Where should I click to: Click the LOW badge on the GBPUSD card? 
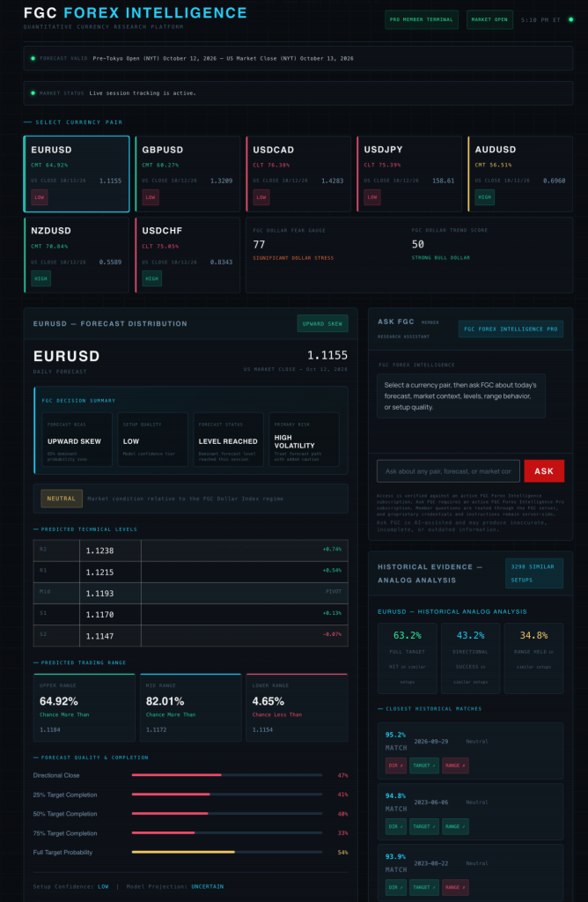click(x=151, y=197)
